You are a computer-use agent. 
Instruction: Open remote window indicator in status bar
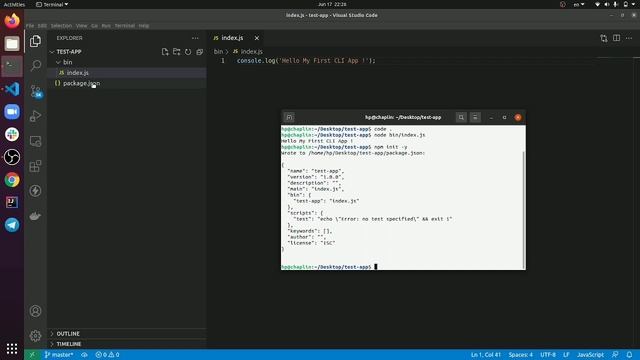32,355
